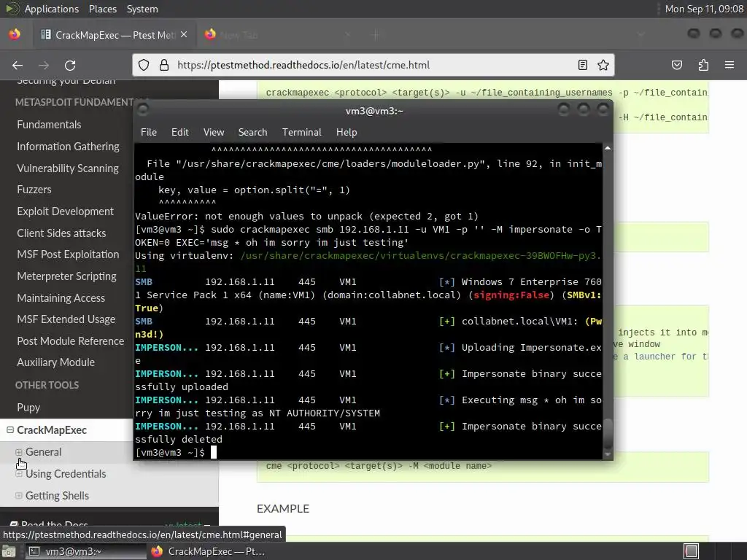Image resolution: width=747 pixels, height=560 pixels.
Task: Switch to vm3@vm3 terminal in taskbar
Action: [x=85, y=551]
